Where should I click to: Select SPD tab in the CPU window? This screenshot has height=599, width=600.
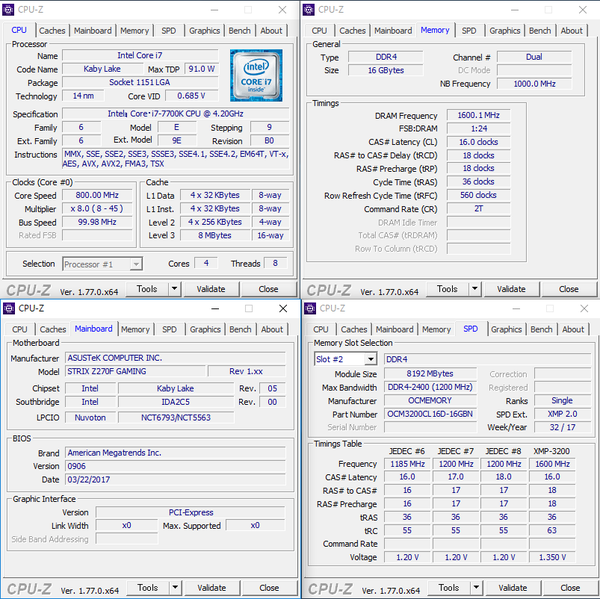pos(168,31)
